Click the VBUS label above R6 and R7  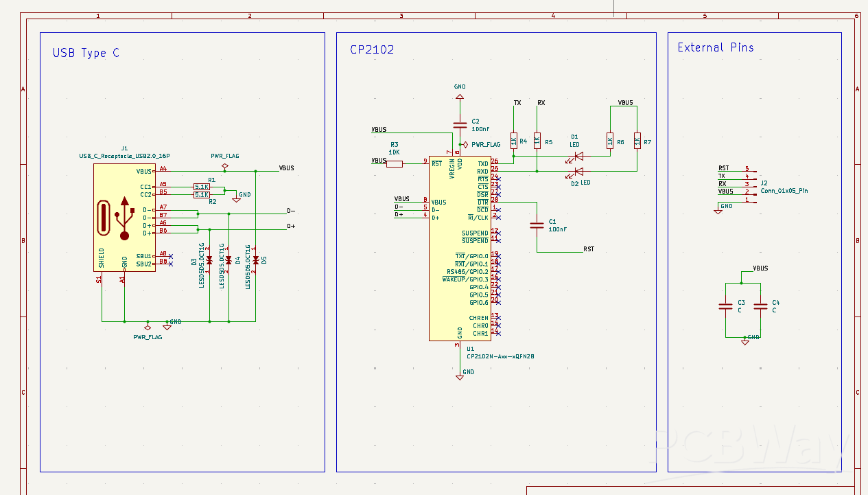tap(626, 103)
